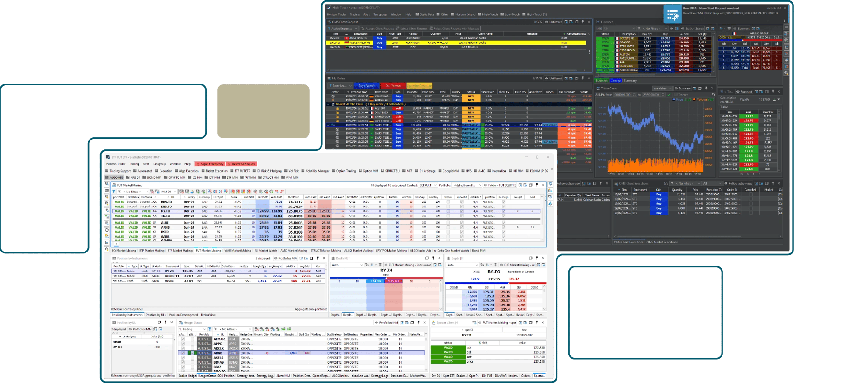This screenshot has width=868, height=383.
Task: Switch to the WAR Market Making tab
Action: (237, 250)
